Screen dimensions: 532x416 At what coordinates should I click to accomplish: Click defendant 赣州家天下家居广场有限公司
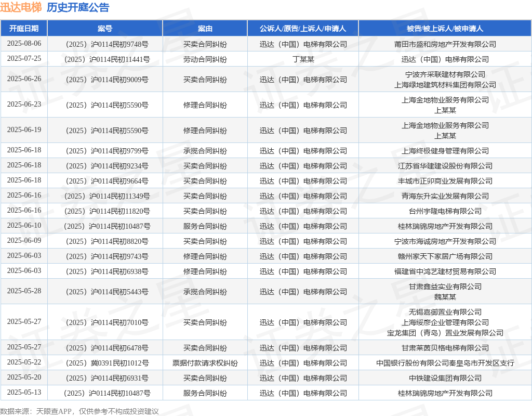[445, 256]
